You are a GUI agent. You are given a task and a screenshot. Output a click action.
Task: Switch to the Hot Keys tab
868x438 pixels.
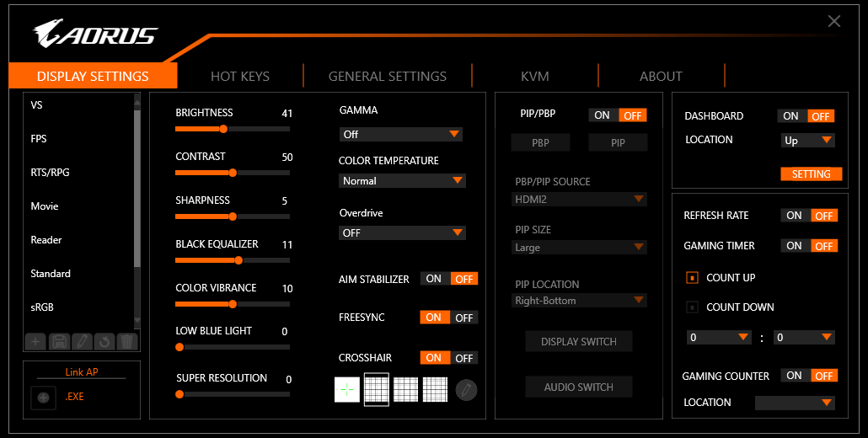[240, 77]
